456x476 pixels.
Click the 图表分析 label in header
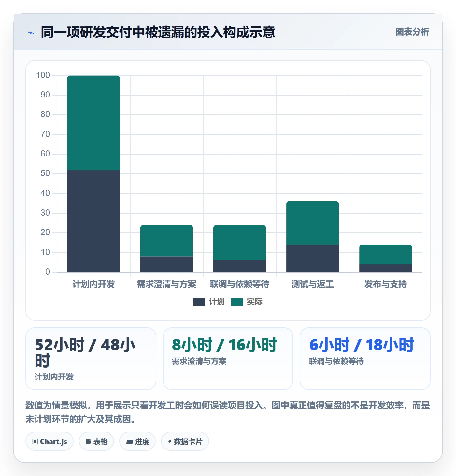412,32
